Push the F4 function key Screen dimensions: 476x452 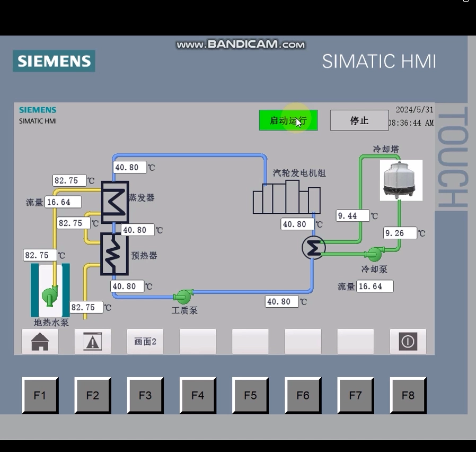[198, 396]
